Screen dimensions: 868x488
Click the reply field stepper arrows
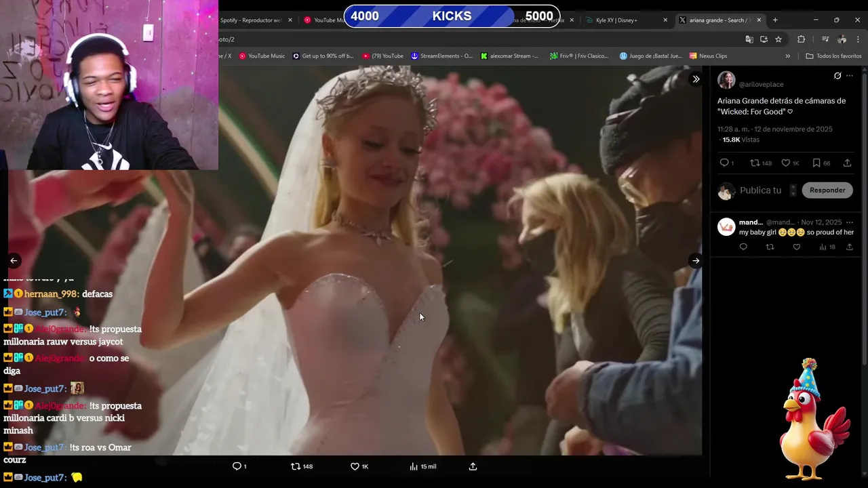click(x=793, y=190)
